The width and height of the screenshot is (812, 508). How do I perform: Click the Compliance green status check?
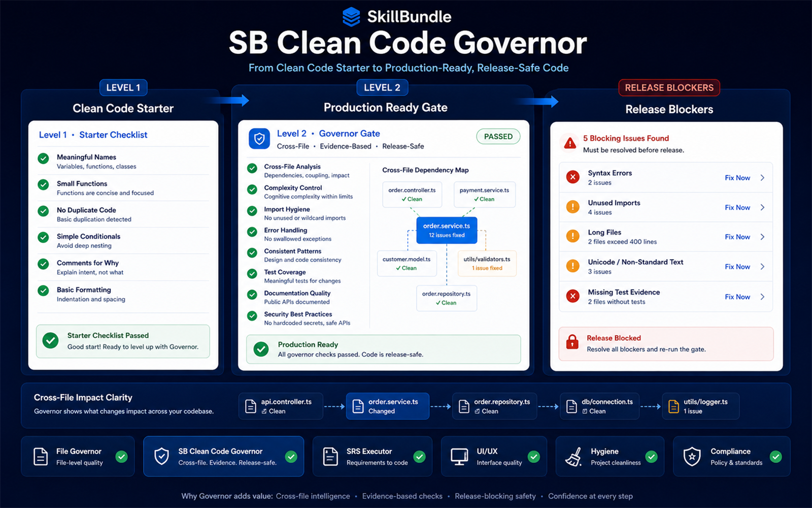click(x=775, y=457)
